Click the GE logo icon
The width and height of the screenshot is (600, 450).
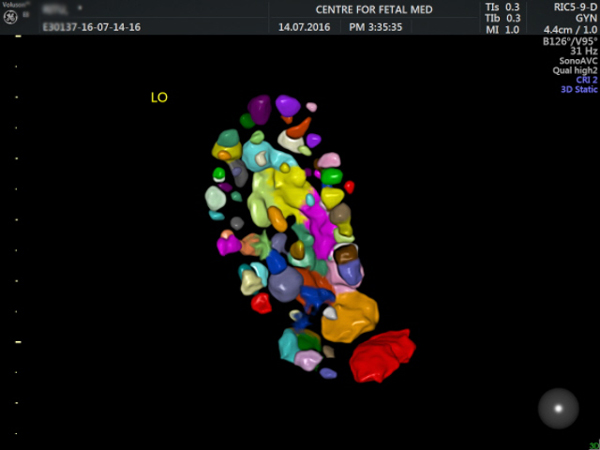(x=10, y=17)
